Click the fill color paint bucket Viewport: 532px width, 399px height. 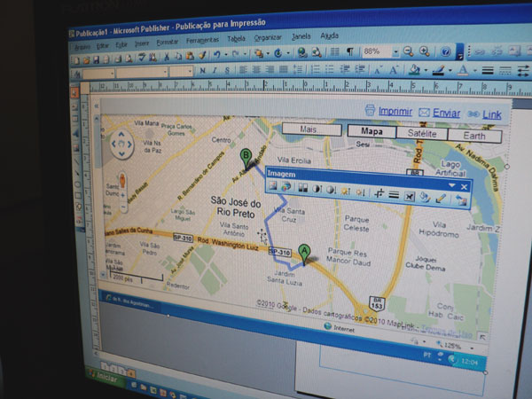click(414, 70)
